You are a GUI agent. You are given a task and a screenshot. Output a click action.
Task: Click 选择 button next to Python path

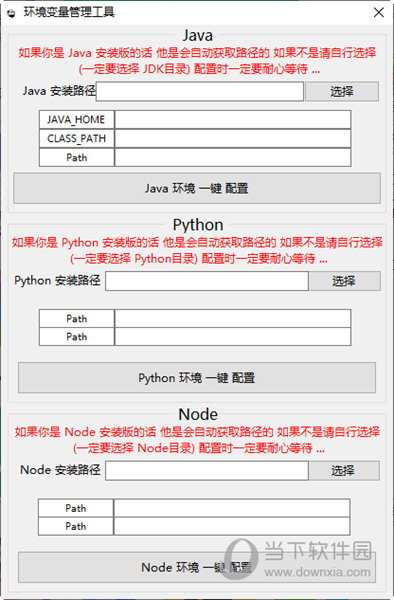(x=345, y=281)
